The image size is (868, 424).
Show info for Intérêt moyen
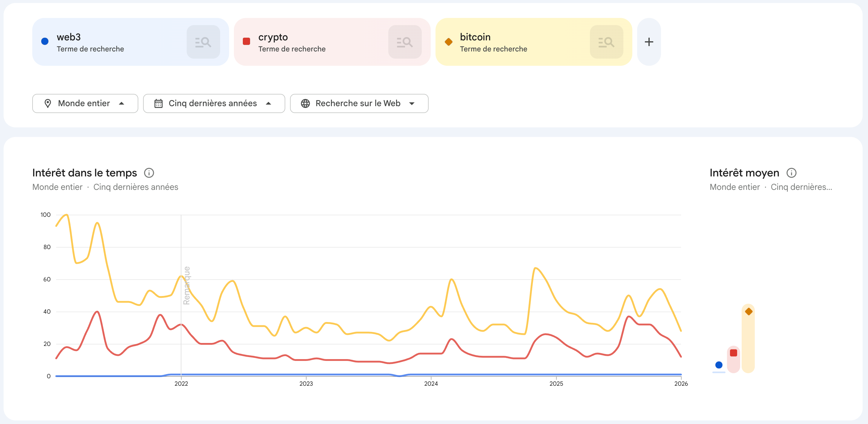[791, 173]
